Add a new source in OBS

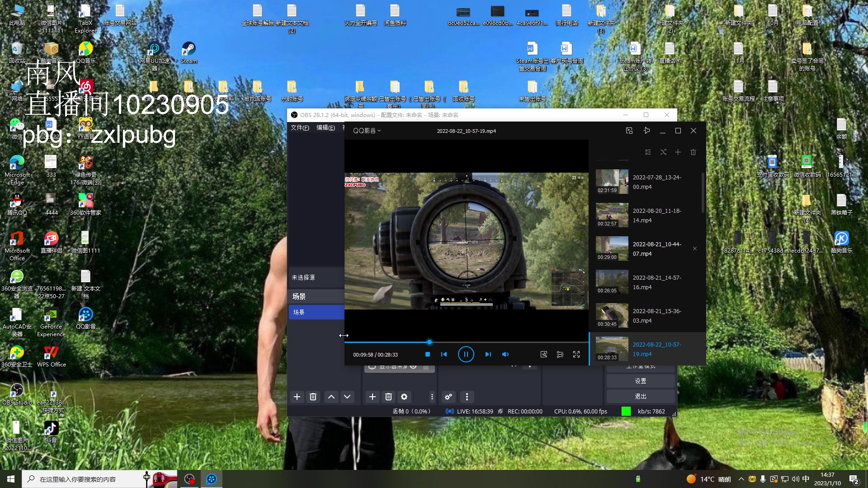click(373, 397)
